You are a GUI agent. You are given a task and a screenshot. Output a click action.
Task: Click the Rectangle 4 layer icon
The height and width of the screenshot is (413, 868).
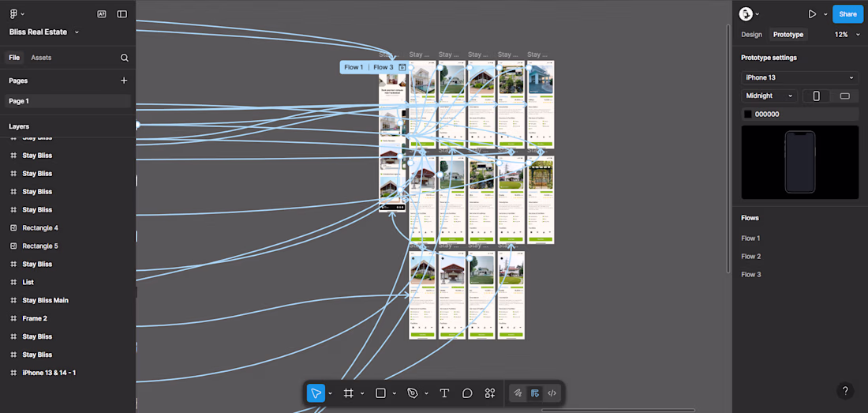(14, 228)
